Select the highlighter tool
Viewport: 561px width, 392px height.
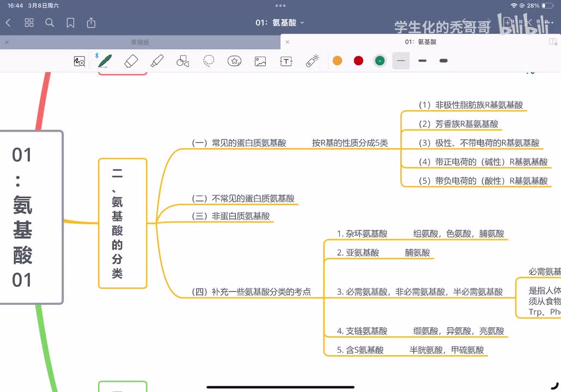[x=157, y=61]
